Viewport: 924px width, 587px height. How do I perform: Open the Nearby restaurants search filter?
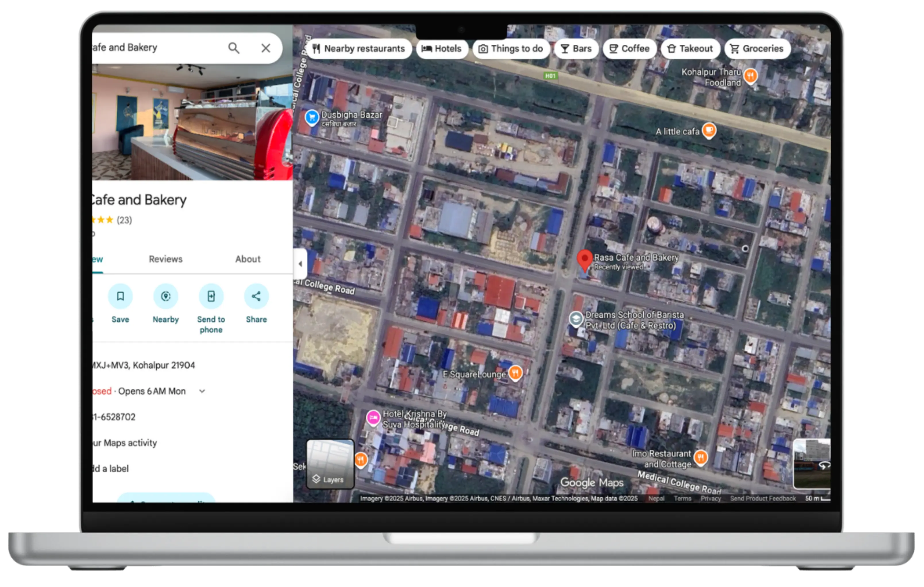pos(360,48)
